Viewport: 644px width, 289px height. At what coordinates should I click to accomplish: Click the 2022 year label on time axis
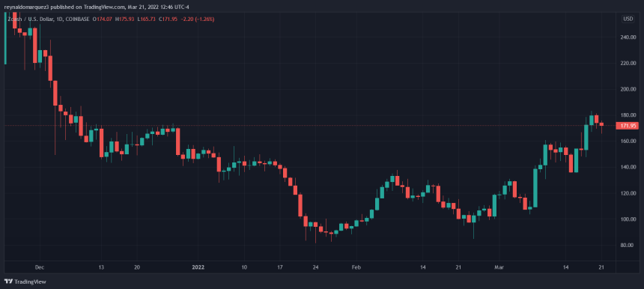[x=198, y=267]
